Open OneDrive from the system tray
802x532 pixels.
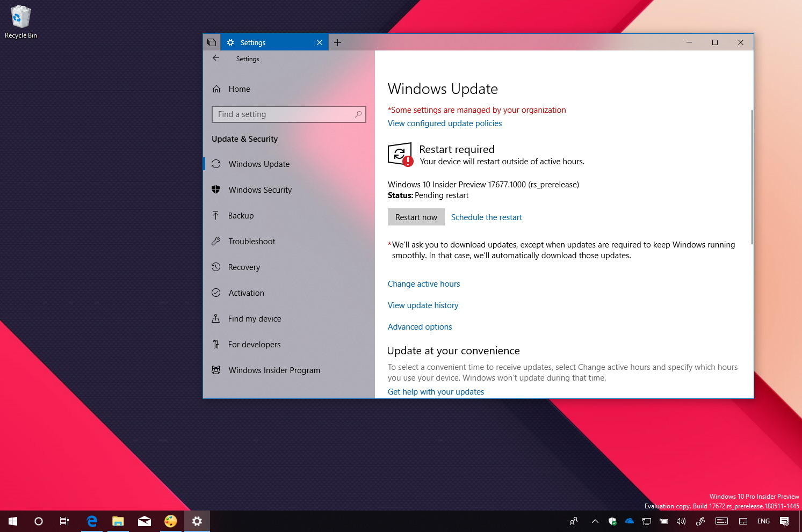629,521
